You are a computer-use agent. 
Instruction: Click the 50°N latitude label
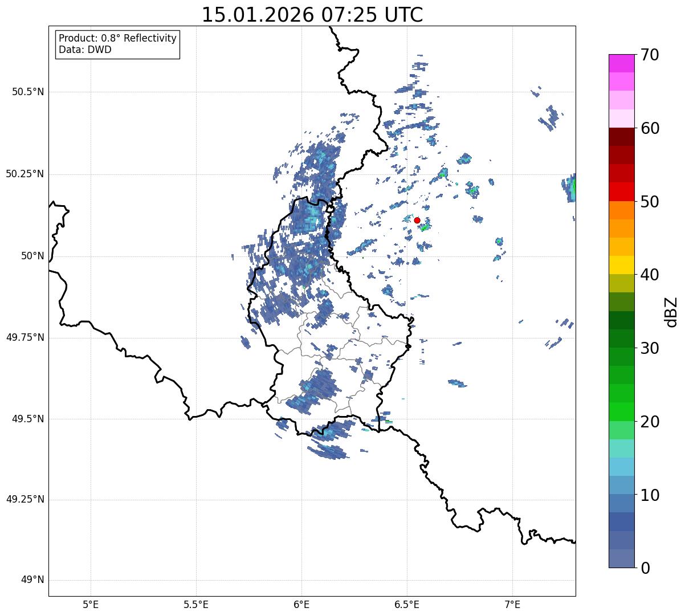click(x=32, y=256)
